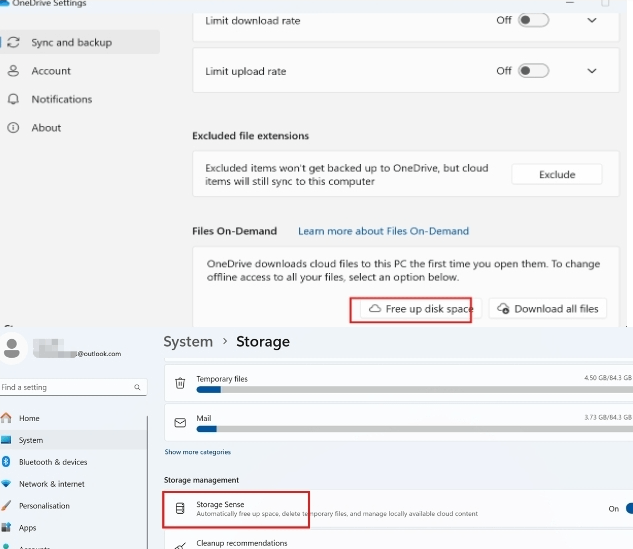
Task: Click the 3.73 GB/84.3 GB value
Action: [x=608, y=417]
